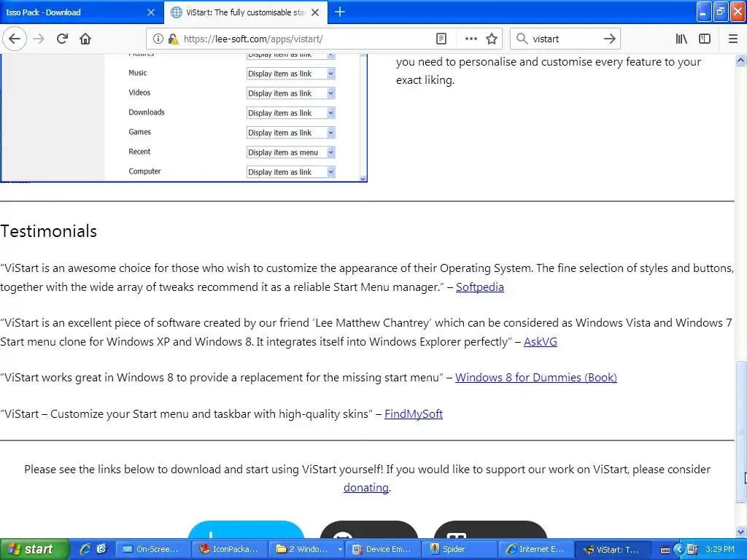747x560 pixels.
Task: Toggle reader view
Action: 441,39
